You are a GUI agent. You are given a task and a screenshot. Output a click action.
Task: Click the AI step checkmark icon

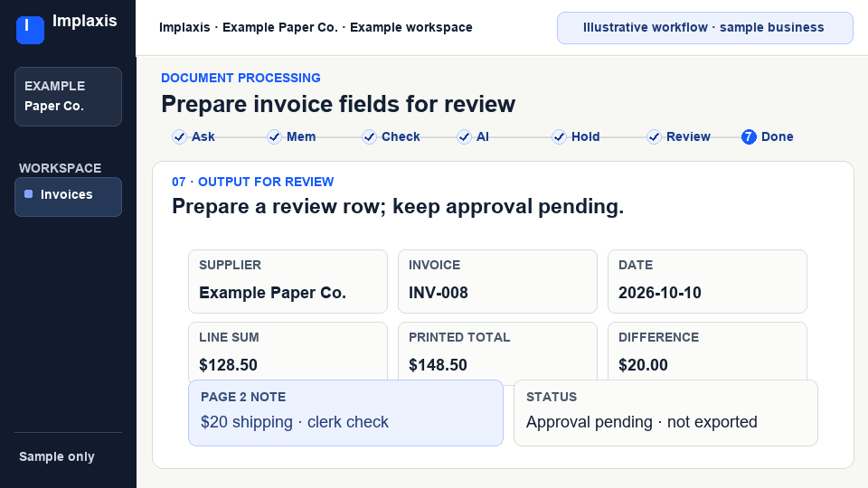click(464, 136)
